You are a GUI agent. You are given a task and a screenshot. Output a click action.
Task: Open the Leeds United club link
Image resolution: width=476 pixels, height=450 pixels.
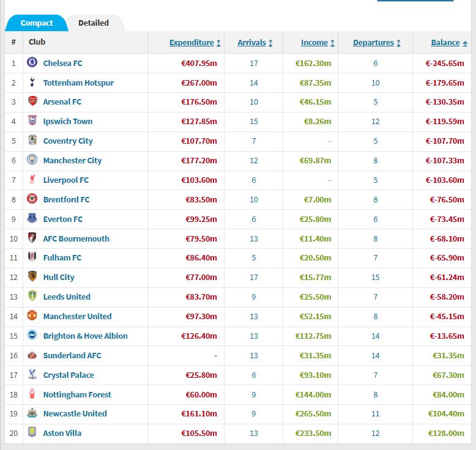click(x=67, y=297)
